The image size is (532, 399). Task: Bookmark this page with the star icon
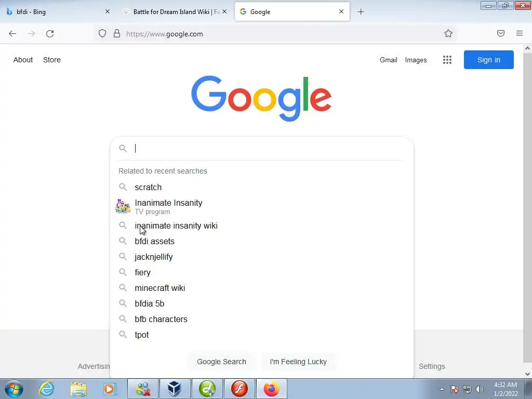[448, 33]
